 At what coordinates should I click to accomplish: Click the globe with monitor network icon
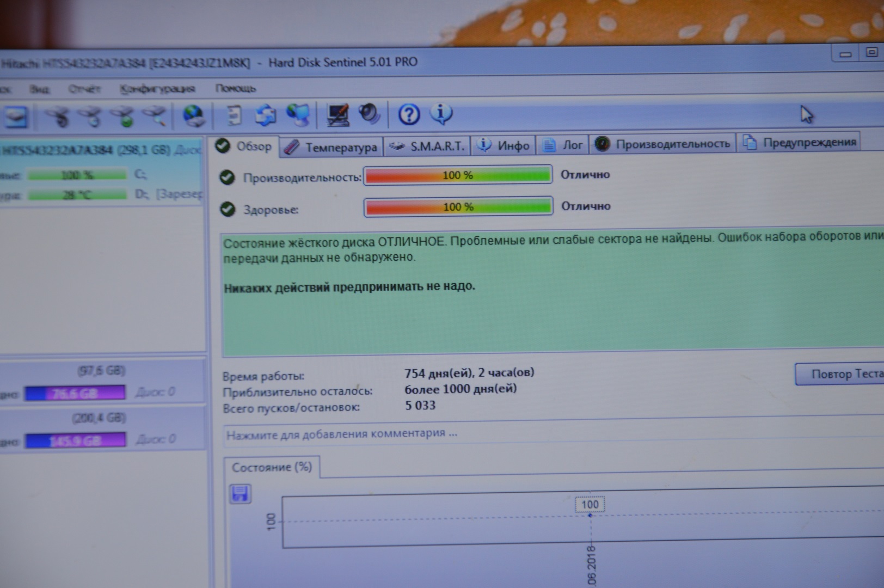point(298,115)
